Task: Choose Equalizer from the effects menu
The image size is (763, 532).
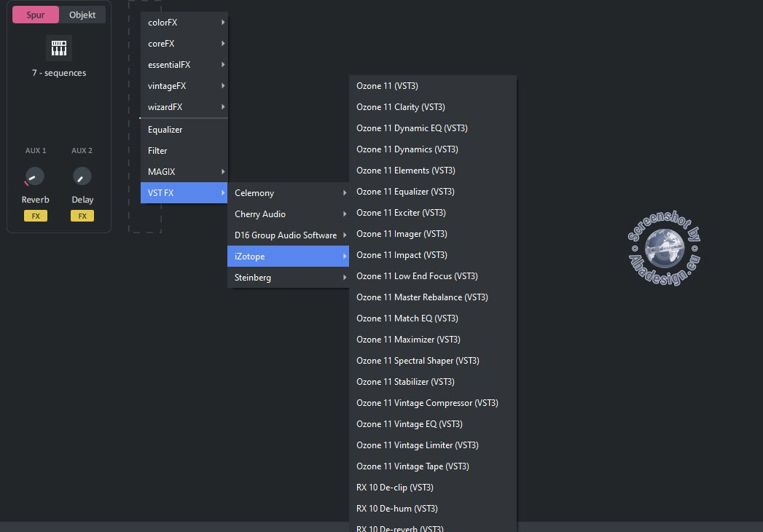Action: [x=184, y=130]
